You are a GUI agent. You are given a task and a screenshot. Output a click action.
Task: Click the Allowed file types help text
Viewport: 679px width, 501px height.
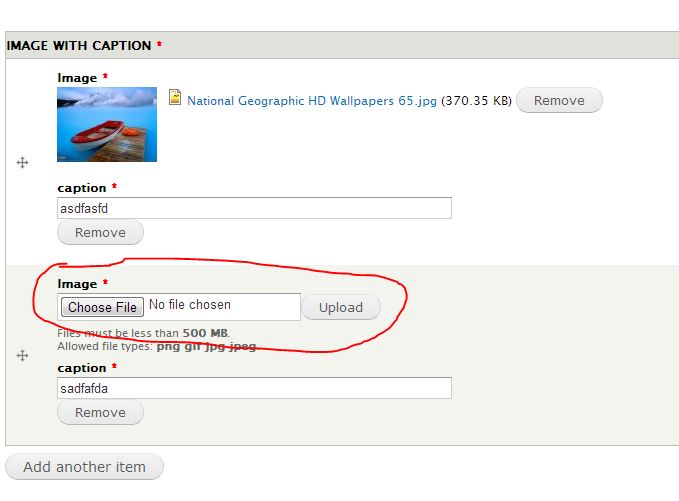[157, 346]
